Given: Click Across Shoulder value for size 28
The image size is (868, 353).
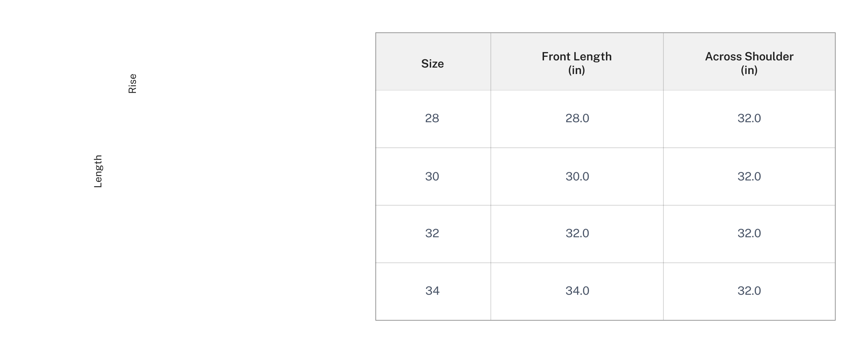Looking at the screenshot, I should (749, 118).
